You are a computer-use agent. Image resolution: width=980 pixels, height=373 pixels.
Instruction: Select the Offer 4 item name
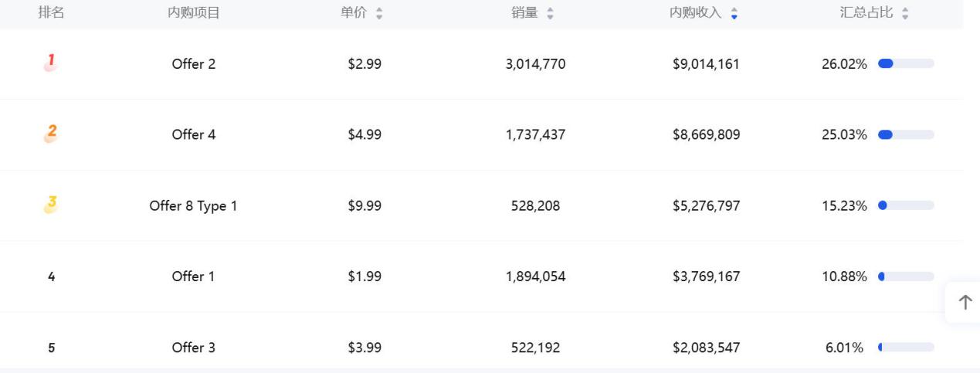point(194,135)
